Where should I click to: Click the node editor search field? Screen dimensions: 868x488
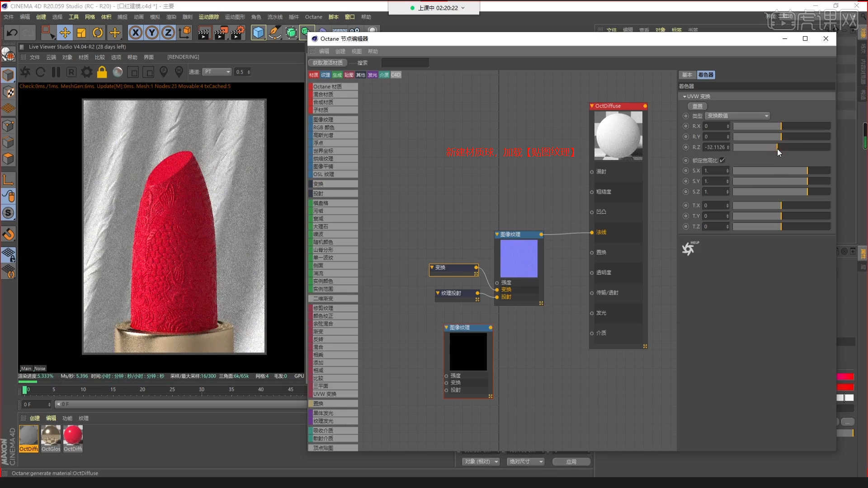[405, 63]
